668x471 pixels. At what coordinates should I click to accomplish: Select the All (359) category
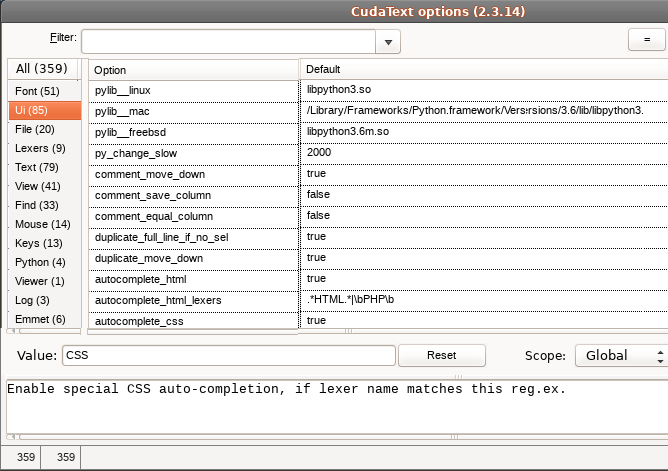click(x=42, y=69)
